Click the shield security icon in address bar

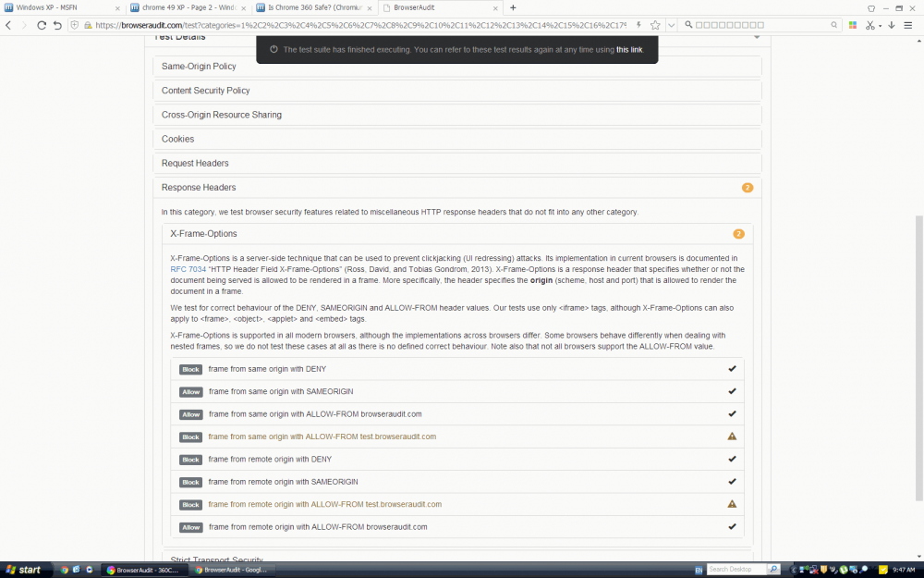pyautogui.click(x=75, y=25)
